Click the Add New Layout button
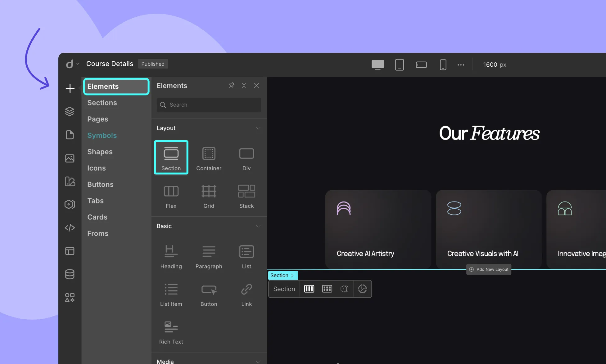 coord(489,269)
